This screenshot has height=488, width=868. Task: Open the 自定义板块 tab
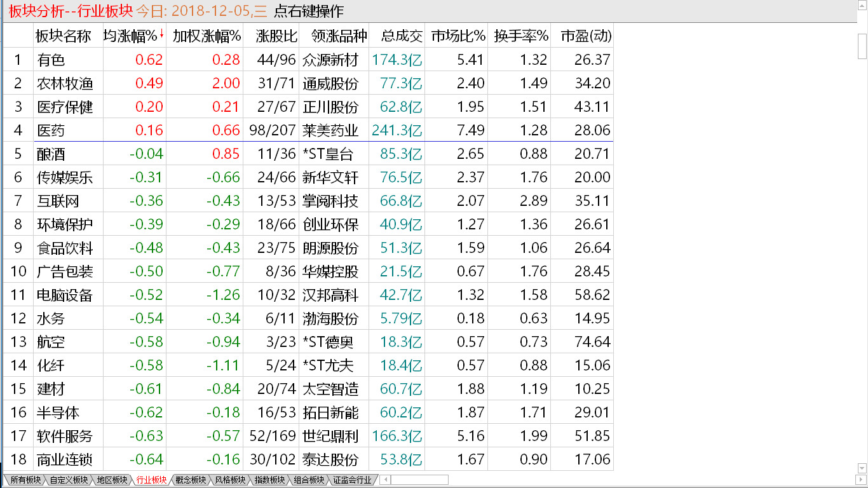coord(69,480)
